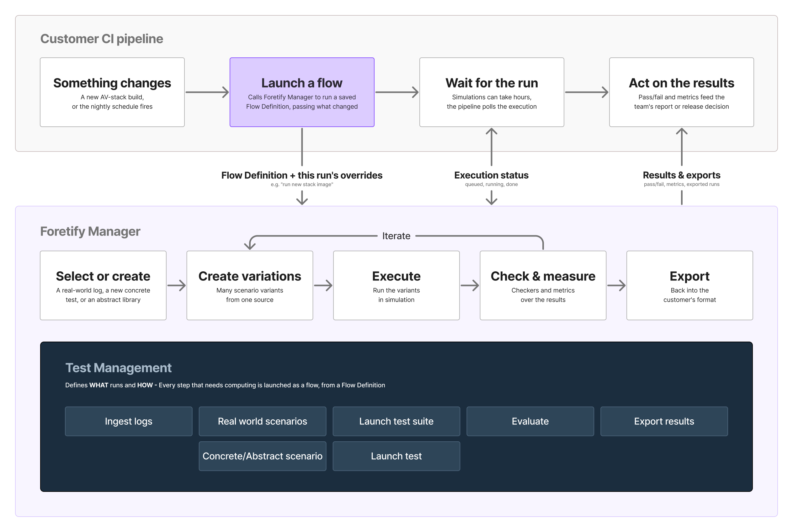Click the 'Wait for the run' box

point(491,92)
